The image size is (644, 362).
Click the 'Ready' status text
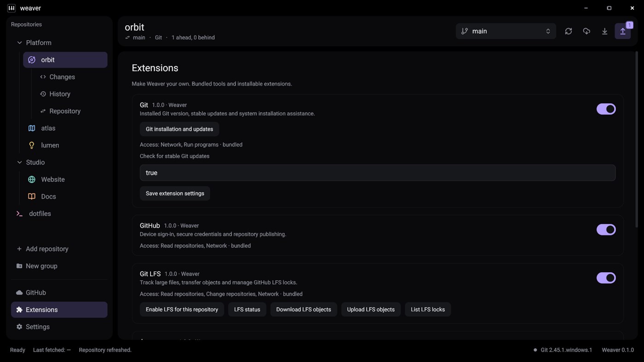click(x=17, y=350)
